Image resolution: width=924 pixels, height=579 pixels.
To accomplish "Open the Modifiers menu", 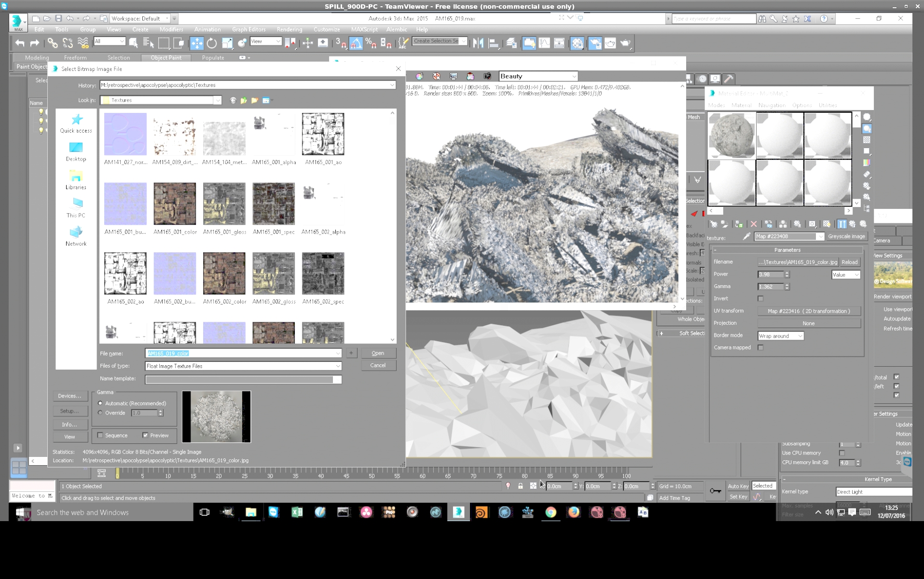I will (171, 29).
